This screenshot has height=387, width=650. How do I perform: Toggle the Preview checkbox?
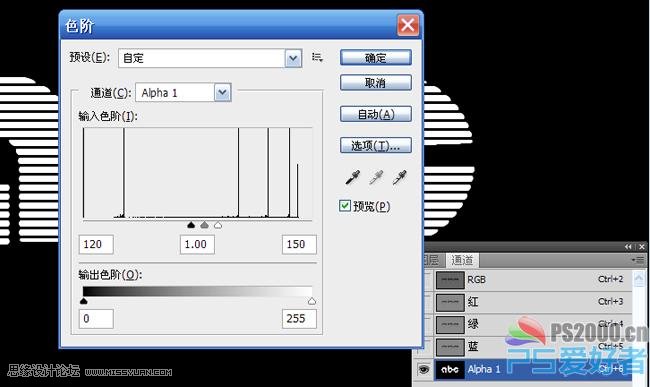click(x=344, y=206)
